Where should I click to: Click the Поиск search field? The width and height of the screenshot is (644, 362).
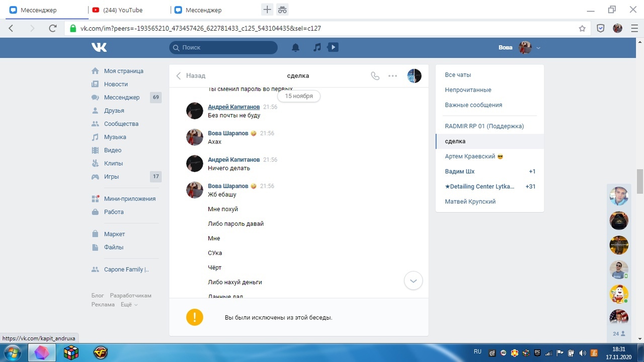click(223, 47)
